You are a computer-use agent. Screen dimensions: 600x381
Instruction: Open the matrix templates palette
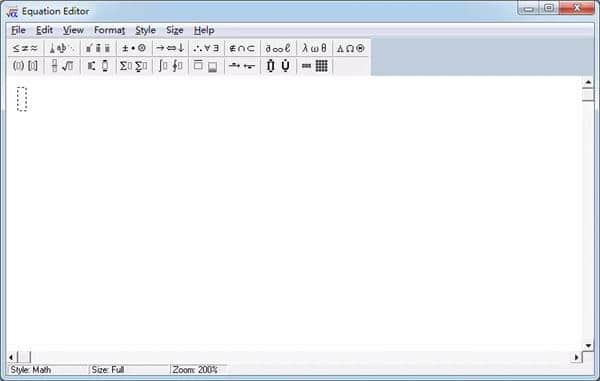point(315,66)
